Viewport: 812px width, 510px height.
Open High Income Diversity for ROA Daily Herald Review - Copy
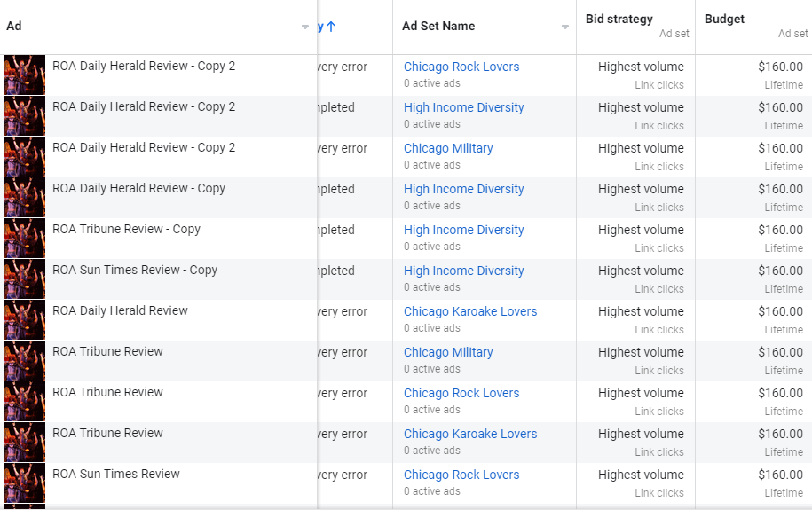463,189
